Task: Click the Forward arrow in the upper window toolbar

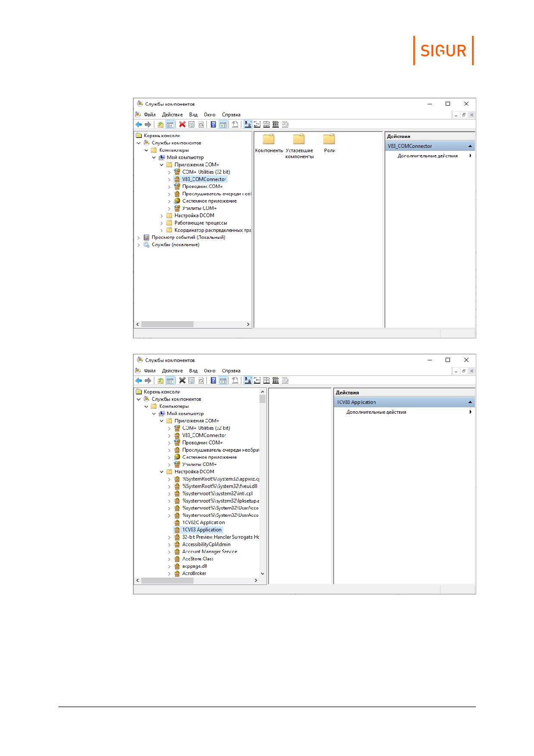Action: coord(148,125)
